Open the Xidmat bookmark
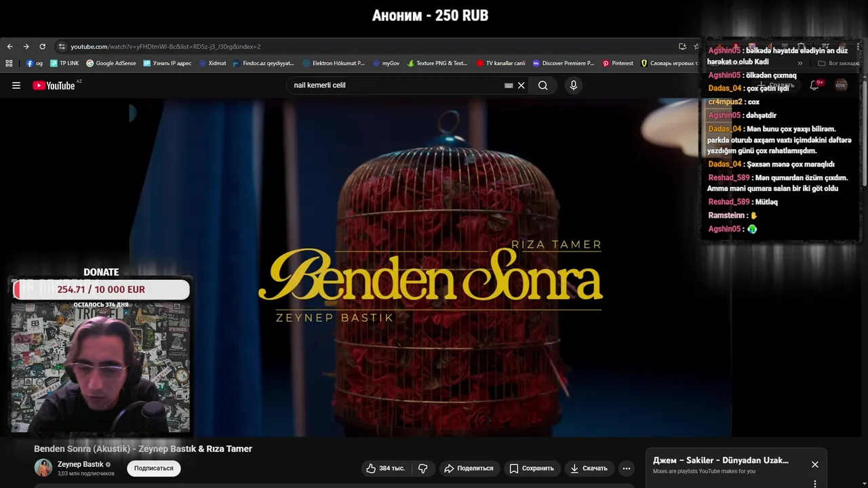868x488 pixels. pyautogui.click(x=213, y=63)
